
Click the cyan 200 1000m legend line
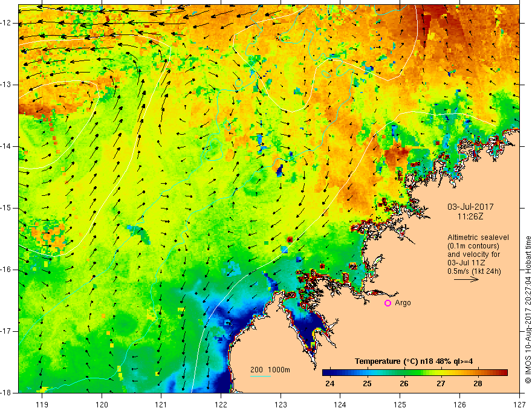[x=260, y=376]
